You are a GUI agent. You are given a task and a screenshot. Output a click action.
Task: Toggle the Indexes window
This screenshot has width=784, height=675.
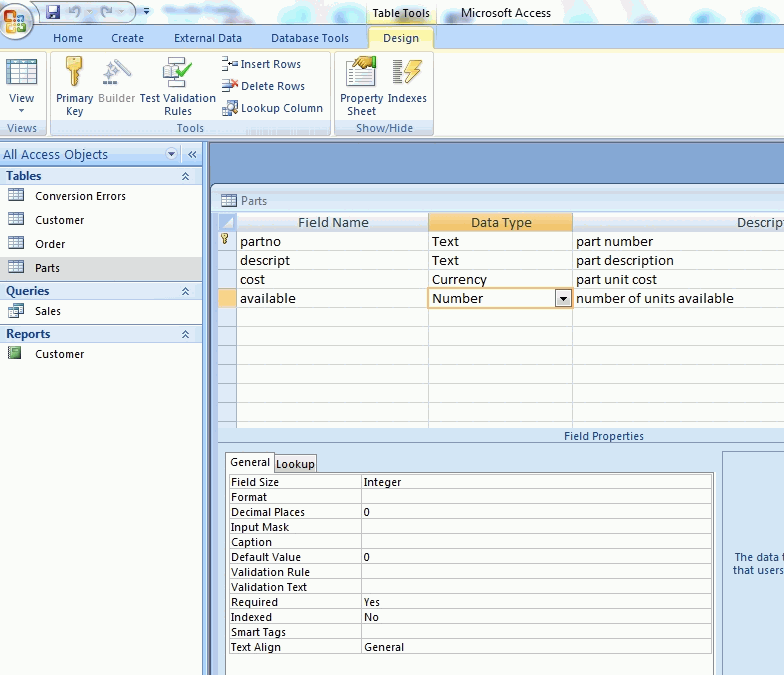(x=407, y=80)
